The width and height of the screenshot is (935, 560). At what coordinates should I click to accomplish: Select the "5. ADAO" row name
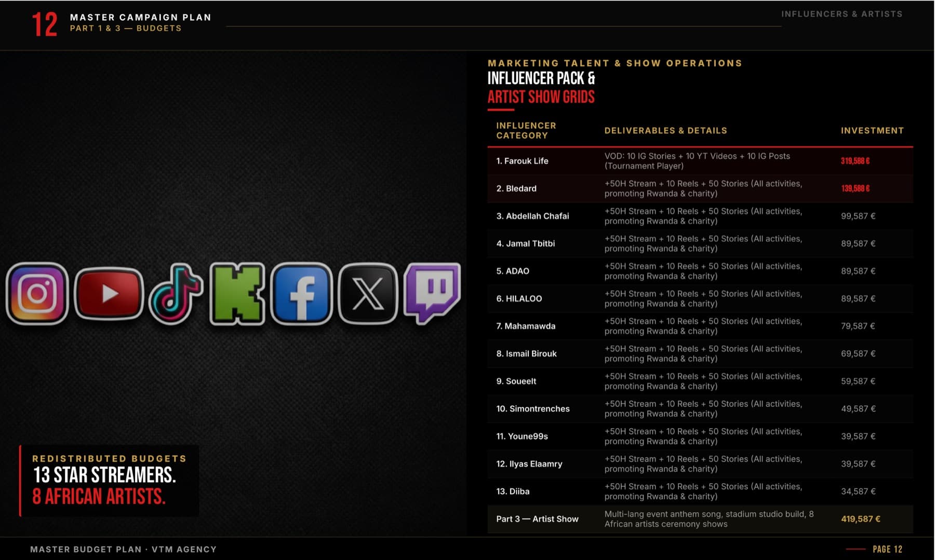click(x=513, y=271)
